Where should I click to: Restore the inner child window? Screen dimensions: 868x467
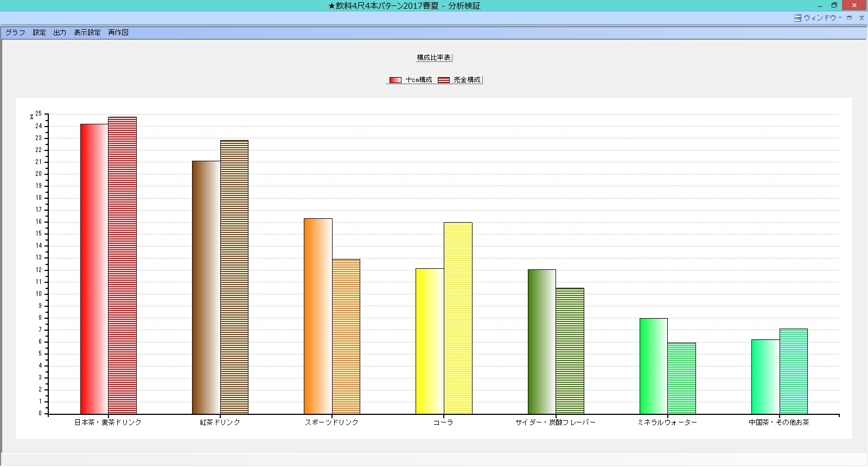[850, 18]
